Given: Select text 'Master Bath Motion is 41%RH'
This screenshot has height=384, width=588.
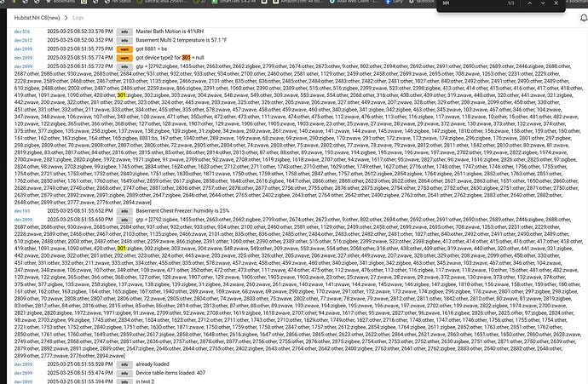Looking at the screenshot, I should (x=170, y=32).
